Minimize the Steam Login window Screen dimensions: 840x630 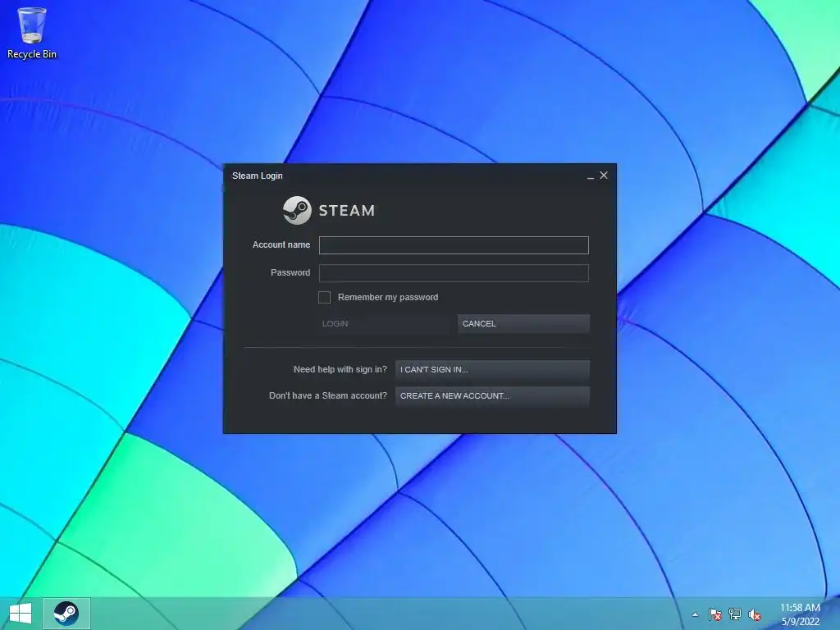pyautogui.click(x=591, y=176)
